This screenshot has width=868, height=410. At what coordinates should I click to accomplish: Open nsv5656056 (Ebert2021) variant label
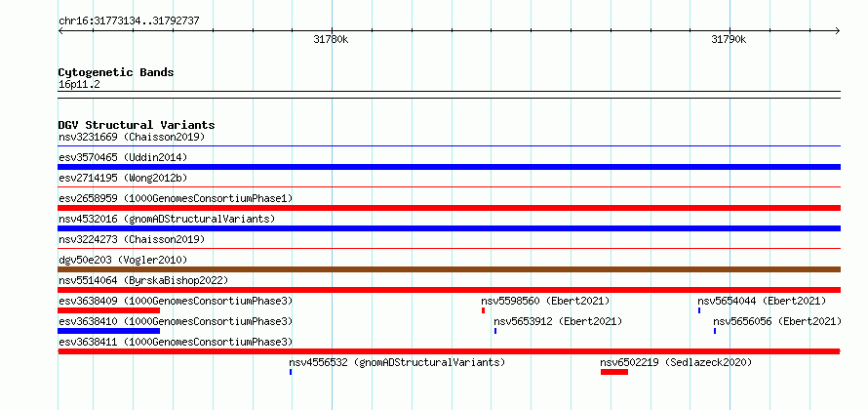pos(777,321)
